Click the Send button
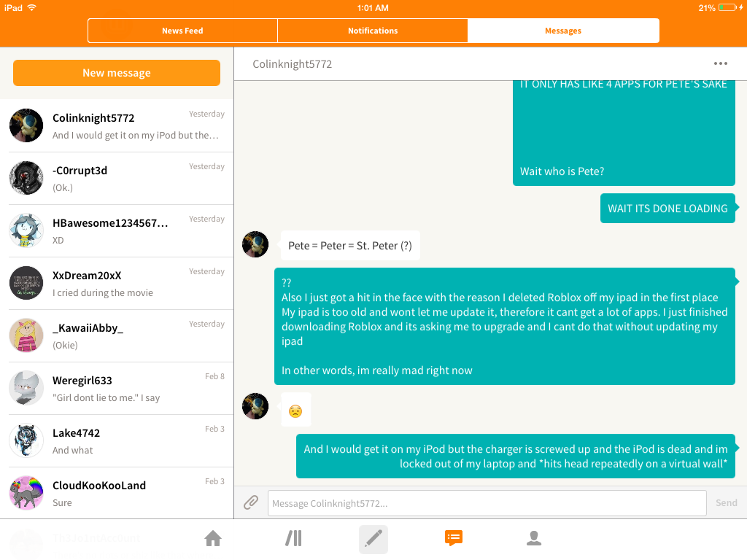The height and width of the screenshot is (560, 747). 726,503
